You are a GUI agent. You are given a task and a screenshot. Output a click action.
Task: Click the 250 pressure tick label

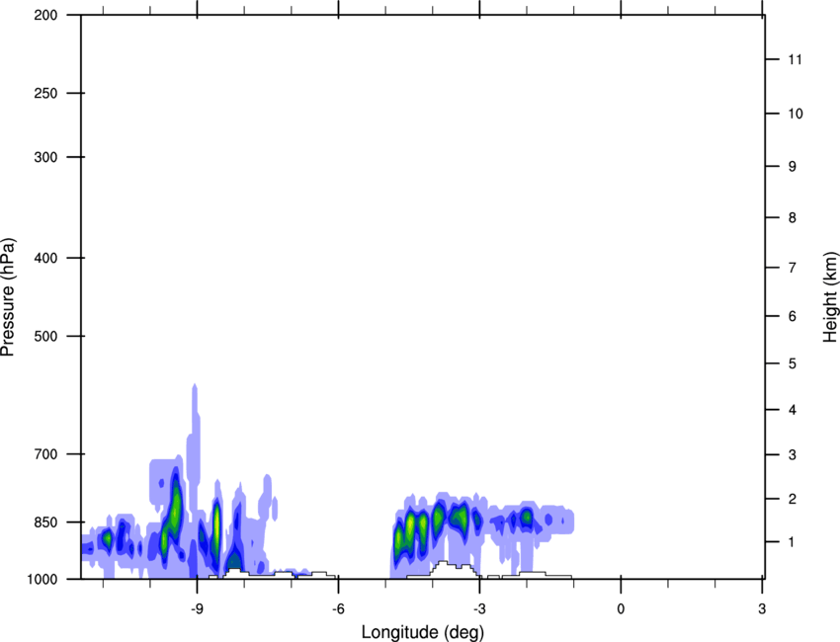[45, 93]
